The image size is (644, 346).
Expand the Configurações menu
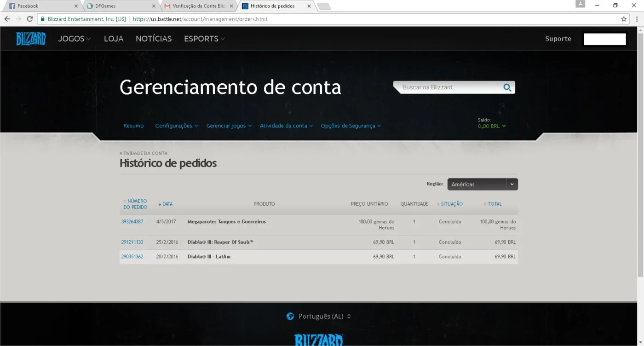pos(177,126)
